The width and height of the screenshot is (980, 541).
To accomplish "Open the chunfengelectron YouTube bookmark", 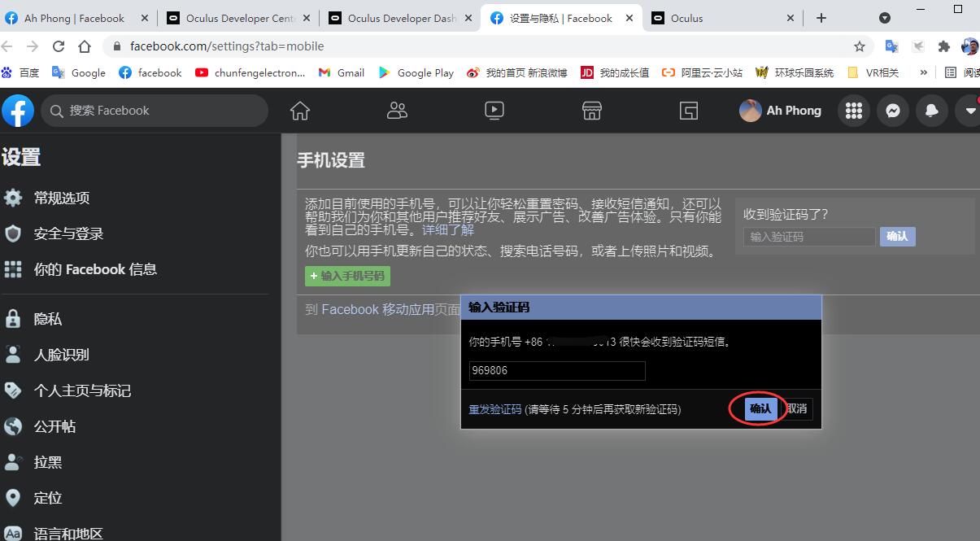I will (x=250, y=72).
